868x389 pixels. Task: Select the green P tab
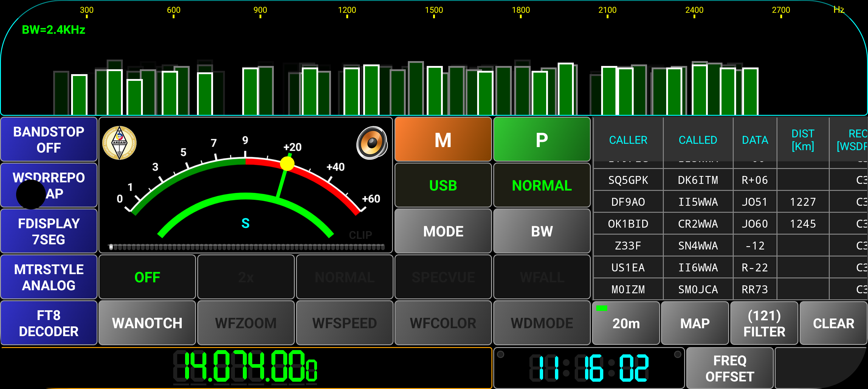[542, 139]
